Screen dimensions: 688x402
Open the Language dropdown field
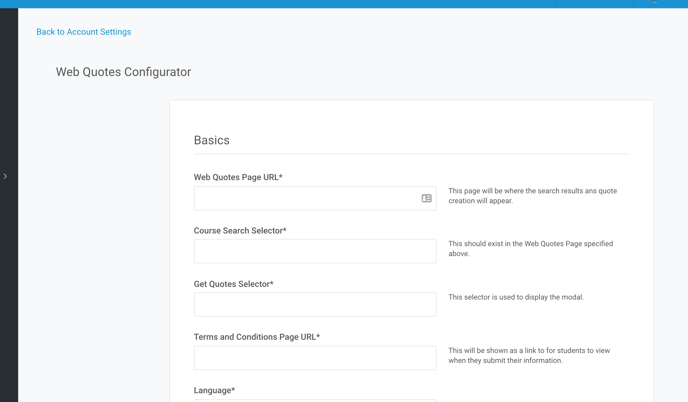coord(315,400)
